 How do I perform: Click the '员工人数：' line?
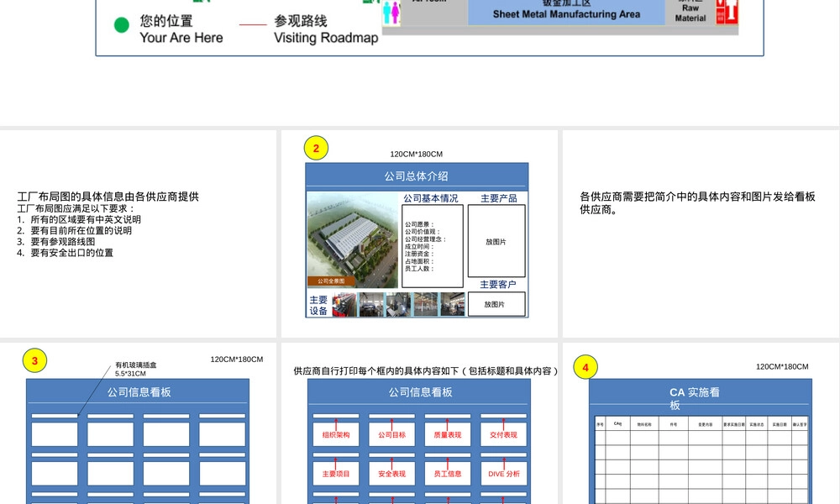click(x=419, y=269)
